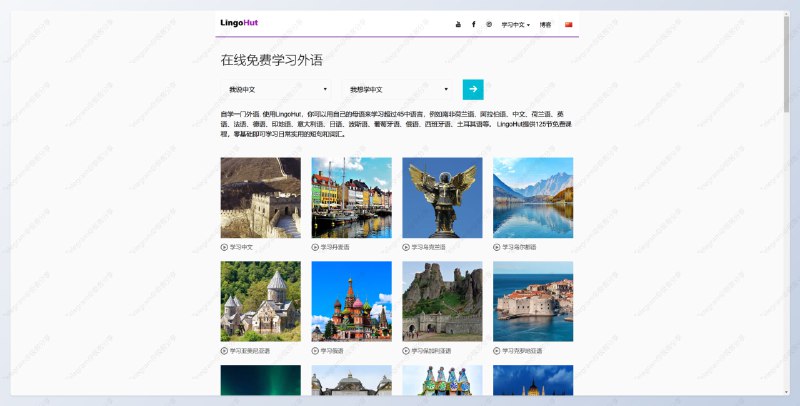Open the 学习俄语 lesson link
This screenshot has height=406, width=800.
(334, 351)
